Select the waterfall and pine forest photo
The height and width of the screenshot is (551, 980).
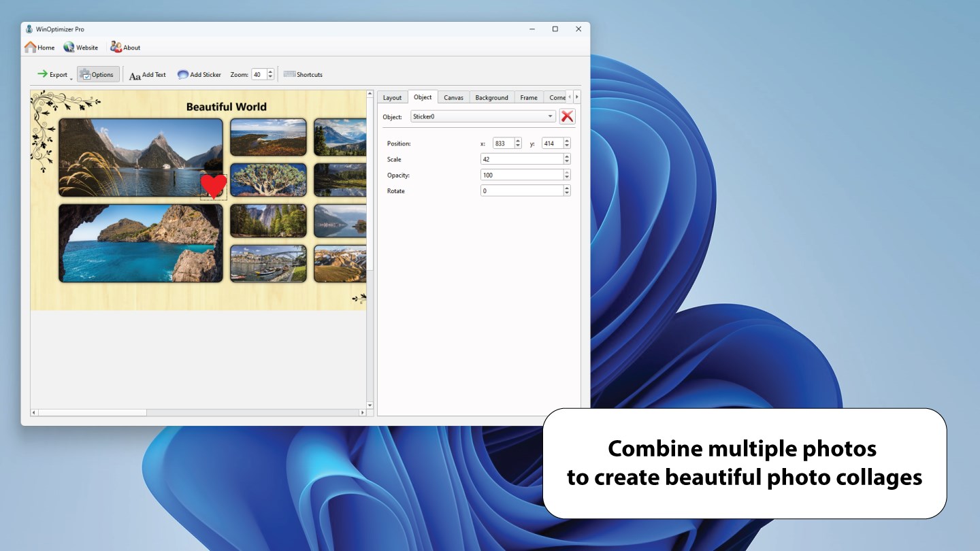tap(268, 221)
